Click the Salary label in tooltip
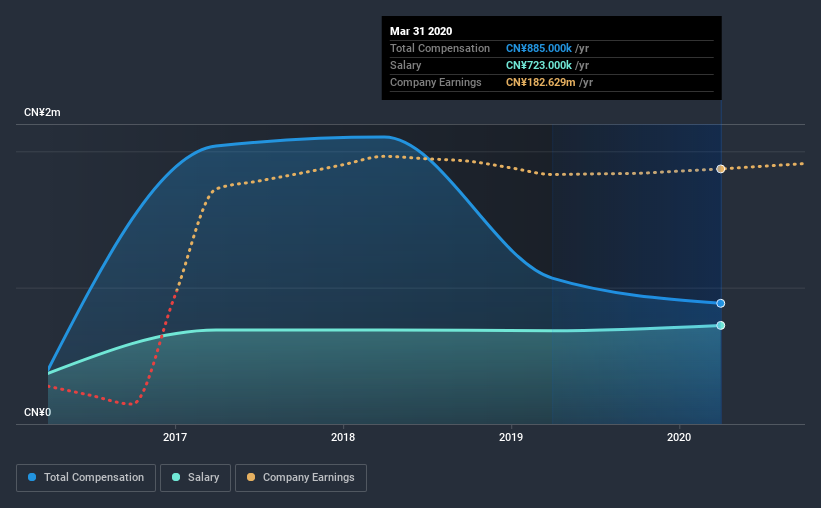The image size is (821, 508). (x=405, y=65)
